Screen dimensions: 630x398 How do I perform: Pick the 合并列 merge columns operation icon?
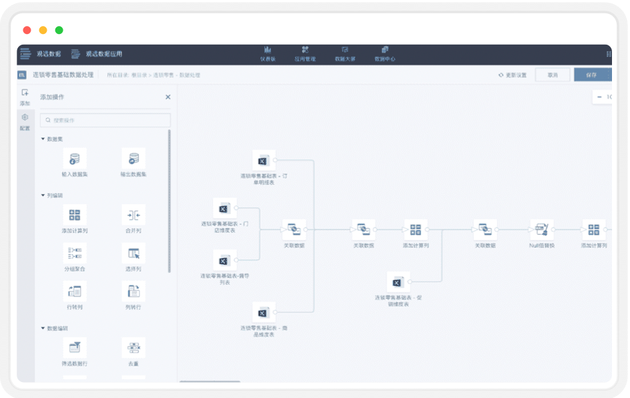pyautogui.click(x=133, y=215)
